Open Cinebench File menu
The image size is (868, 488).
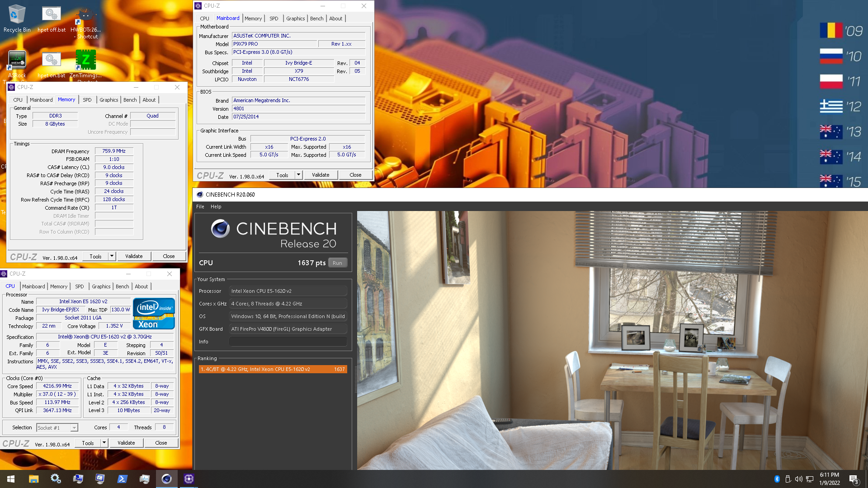(x=200, y=206)
